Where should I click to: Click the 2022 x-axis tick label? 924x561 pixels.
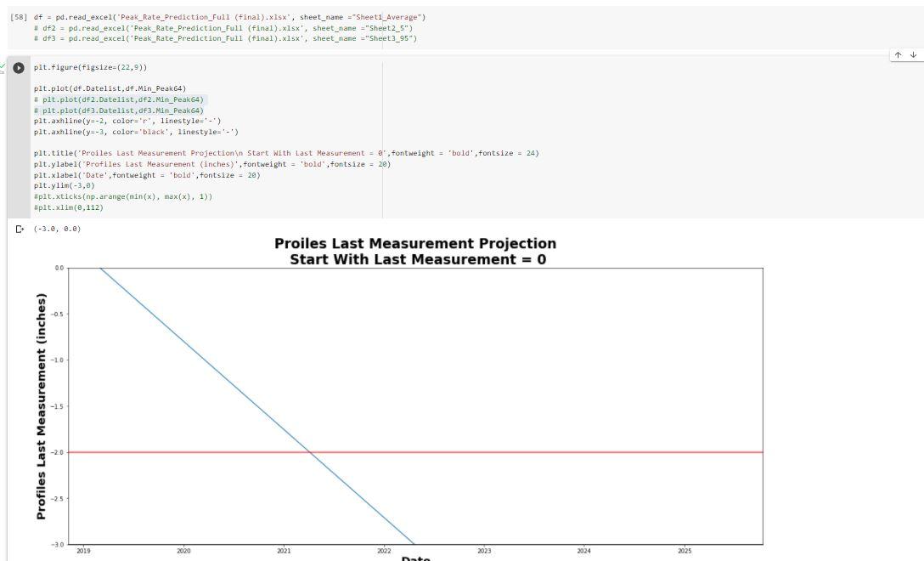tap(384, 551)
